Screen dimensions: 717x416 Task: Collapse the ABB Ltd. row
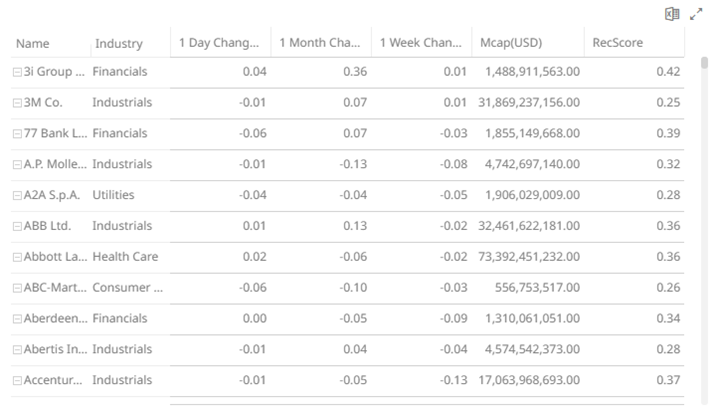[17, 226]
